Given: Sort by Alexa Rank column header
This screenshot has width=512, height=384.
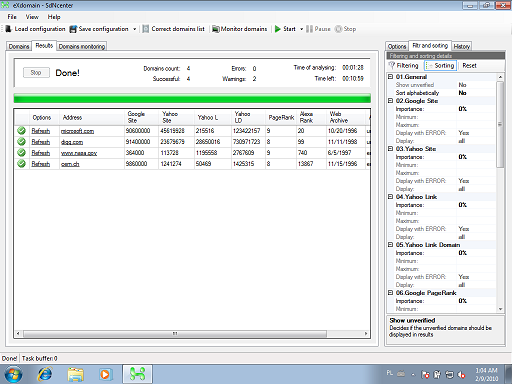Looking at the screenshot, I should 311,117.
